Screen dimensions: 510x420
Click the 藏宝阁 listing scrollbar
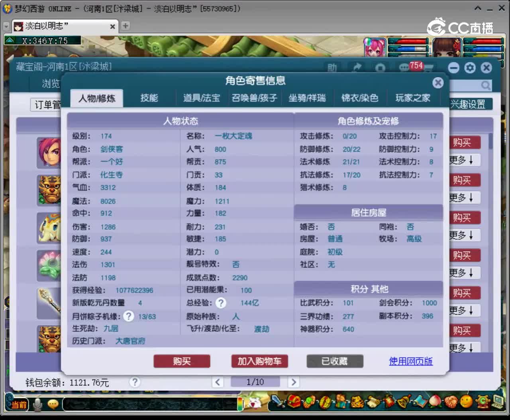pyautogui.click(x=490, y=141)
